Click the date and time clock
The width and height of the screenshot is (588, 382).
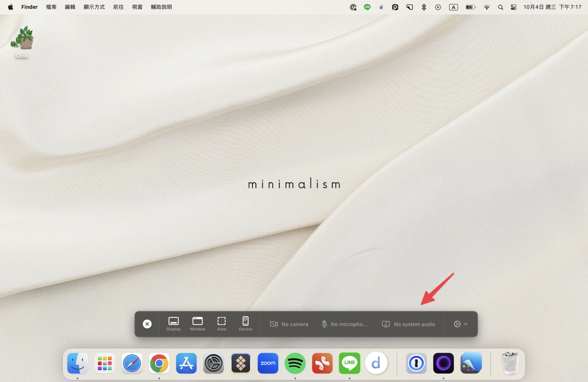(552, 7)
